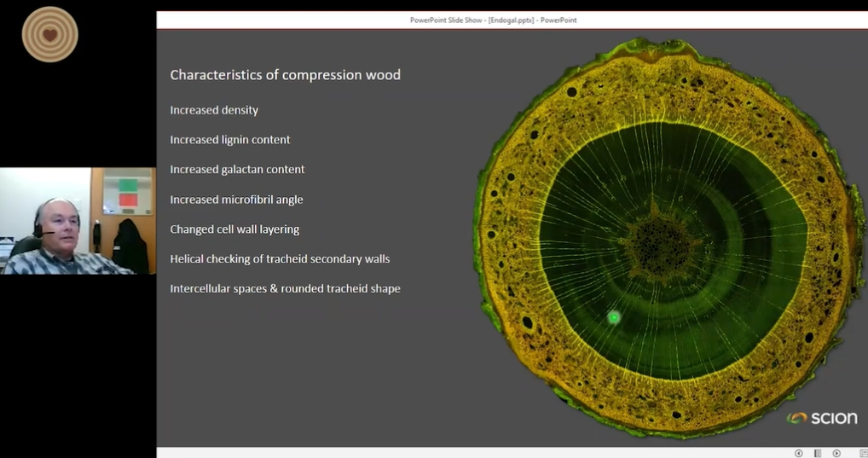Click 'Helical checking of tracheid secondary walls'
The image size is (868, 458).
(280, 259)
